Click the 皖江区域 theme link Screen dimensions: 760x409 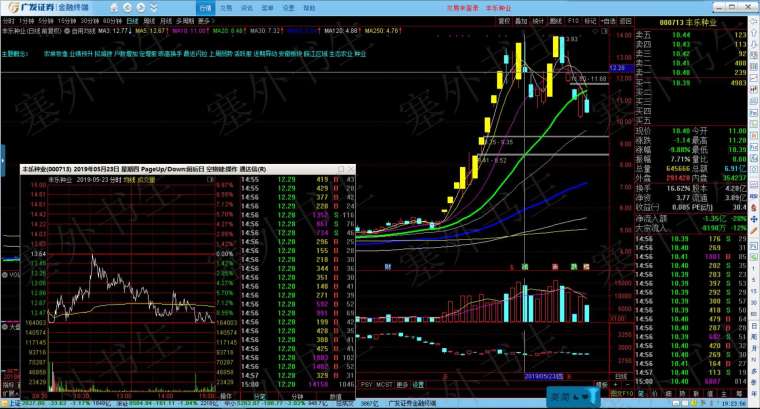tap(316, 54)
